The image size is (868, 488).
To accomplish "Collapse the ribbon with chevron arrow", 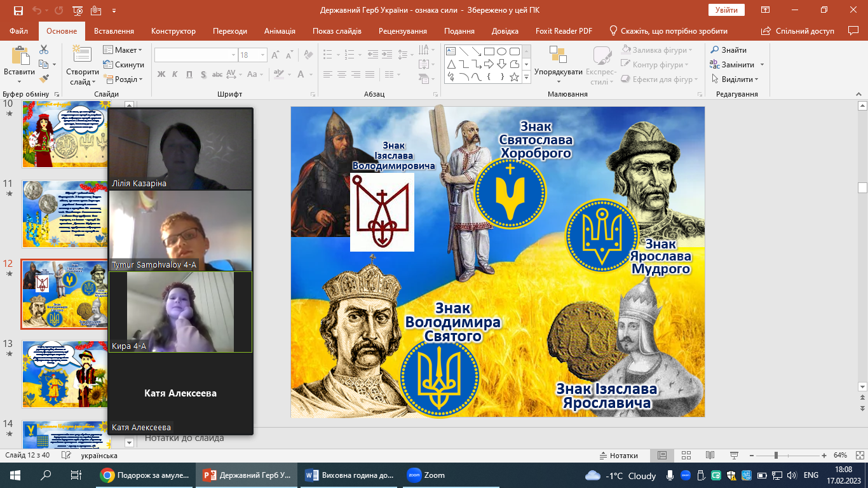I will click(x=858, y=94).
